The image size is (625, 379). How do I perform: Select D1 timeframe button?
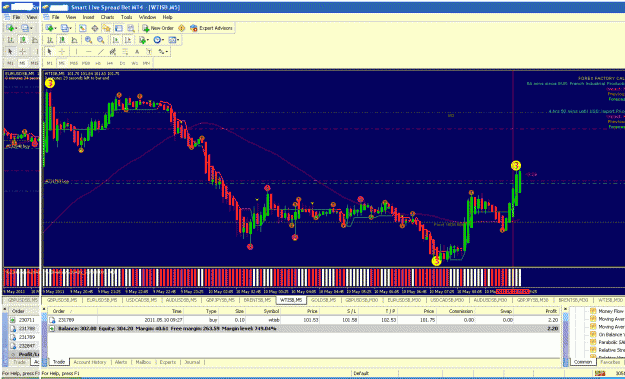point(122,63)
